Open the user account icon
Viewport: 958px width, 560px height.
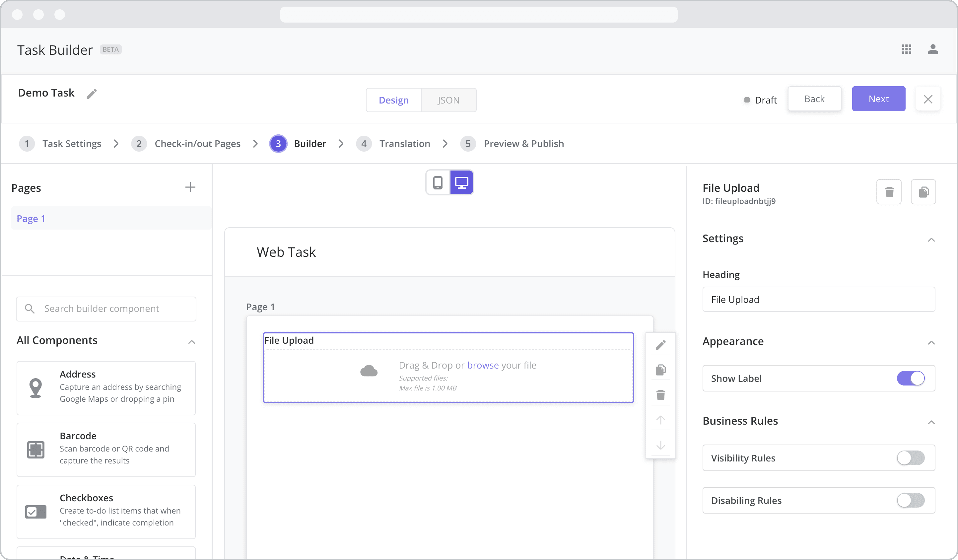(x=932, y=49)
